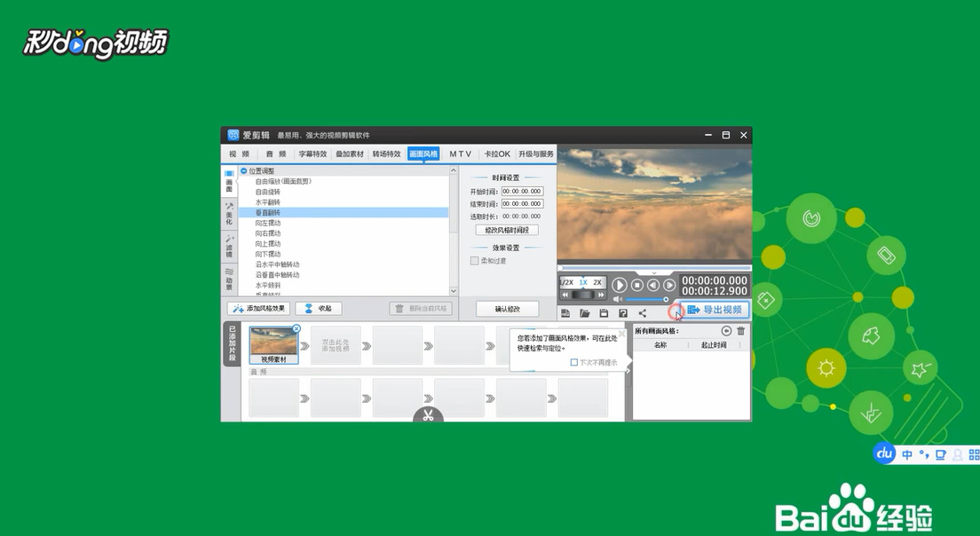
Task: Select 向上摆动 effect
Action: [267, 244]
